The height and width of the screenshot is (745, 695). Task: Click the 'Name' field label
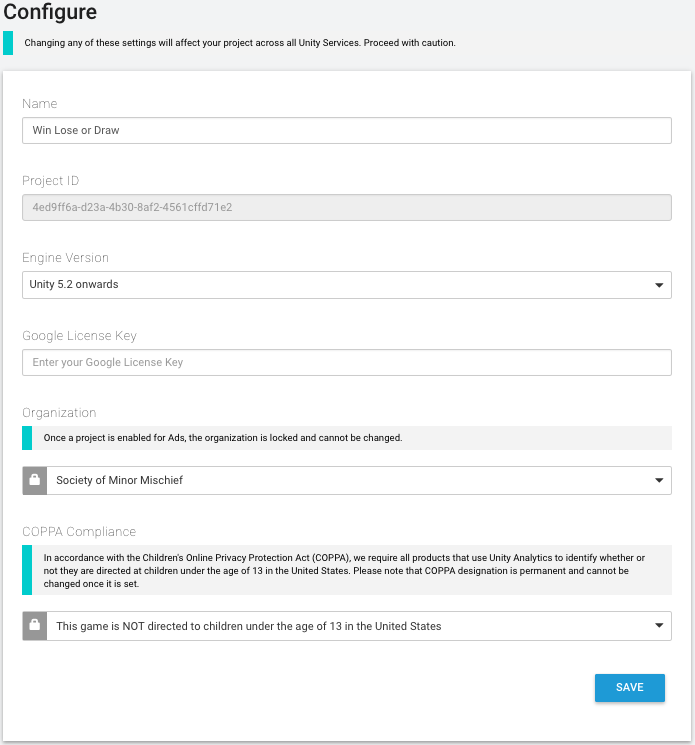tap(40, 104)
